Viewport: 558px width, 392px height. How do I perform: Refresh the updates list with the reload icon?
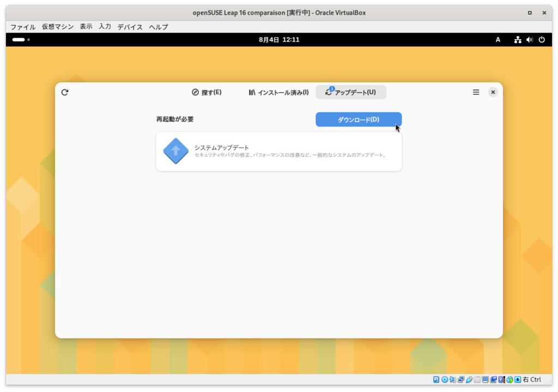point(65,92)
